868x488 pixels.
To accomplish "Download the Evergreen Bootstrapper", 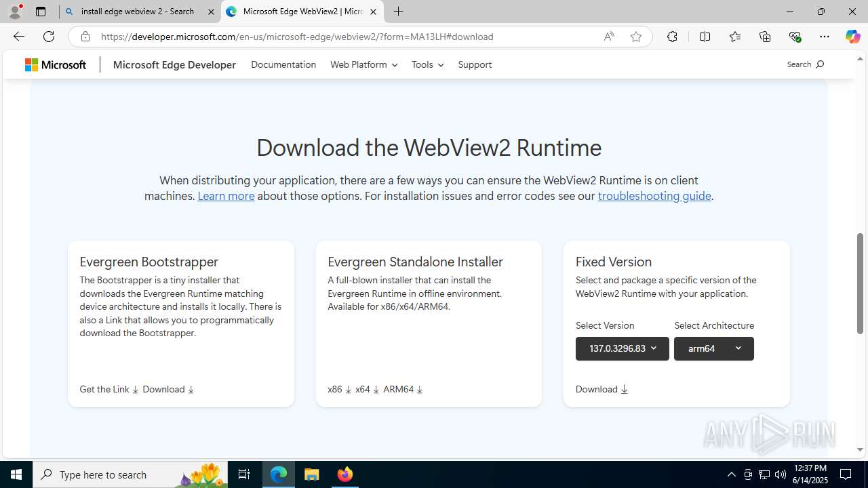I will [x=168, y=389].
